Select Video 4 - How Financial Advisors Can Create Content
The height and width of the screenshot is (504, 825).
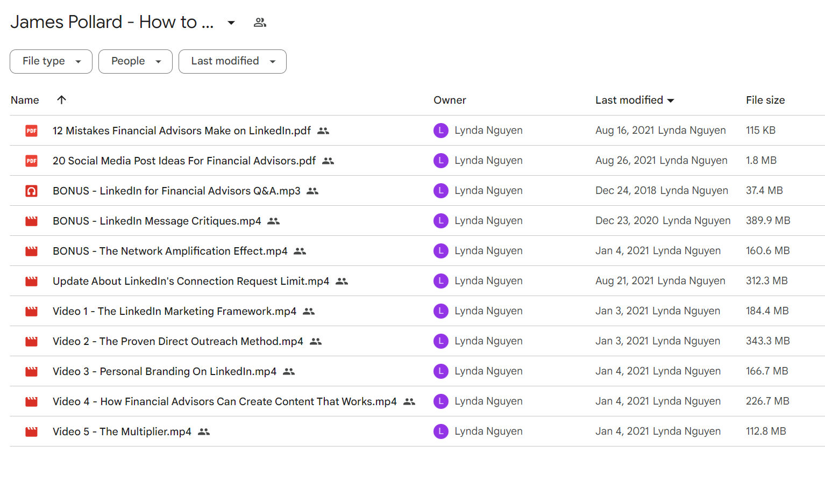coord(225,401)
